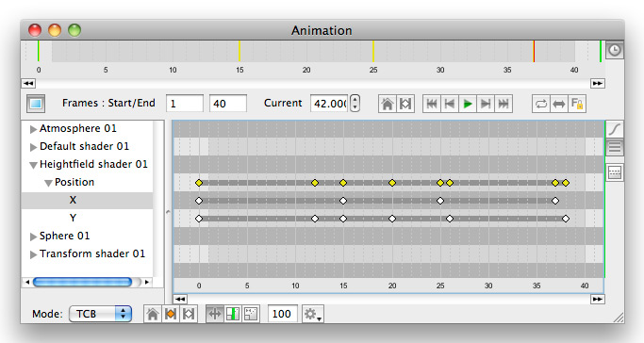Select Heightfield shader 01 label

tap(93, 164)
